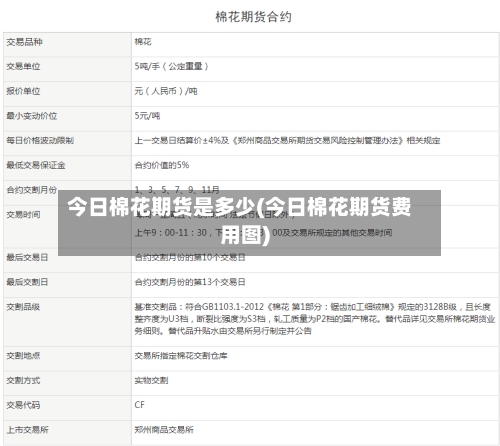Viewport: 500px width, 446px height.
Task: Click the value 实物交割
Action: 151,380
